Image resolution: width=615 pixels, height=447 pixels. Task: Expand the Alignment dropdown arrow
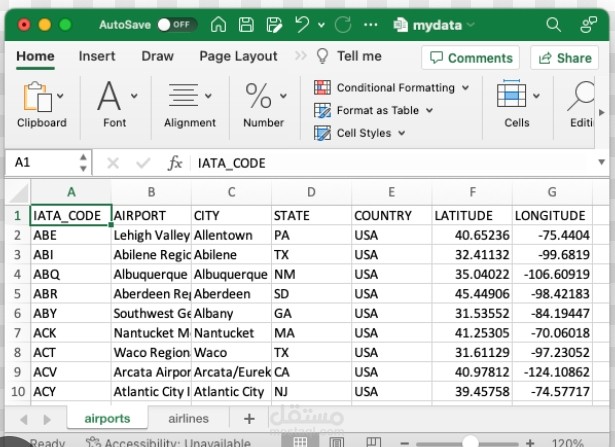[x=208, y=96]
